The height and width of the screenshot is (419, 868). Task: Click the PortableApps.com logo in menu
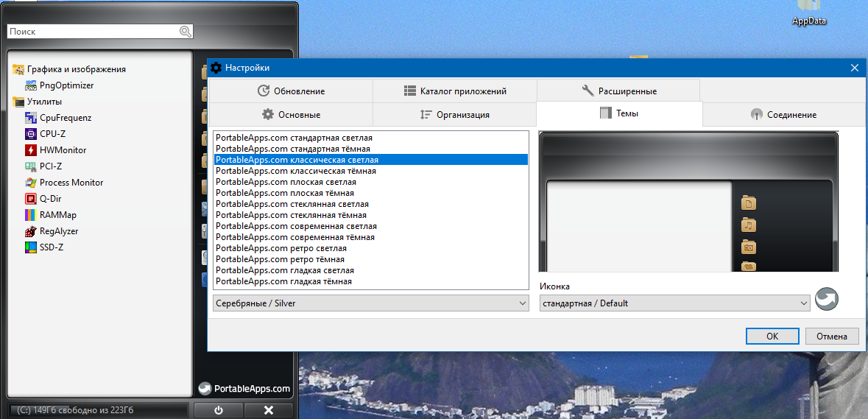click(x=244, y=389)
